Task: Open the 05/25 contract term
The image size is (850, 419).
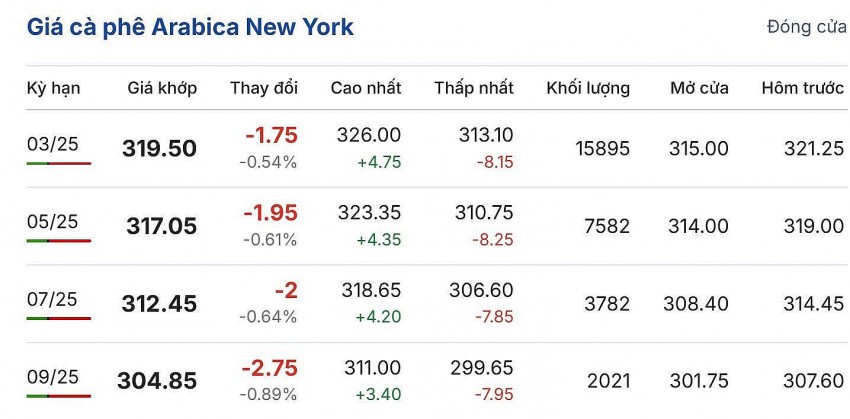Action: 52,221
